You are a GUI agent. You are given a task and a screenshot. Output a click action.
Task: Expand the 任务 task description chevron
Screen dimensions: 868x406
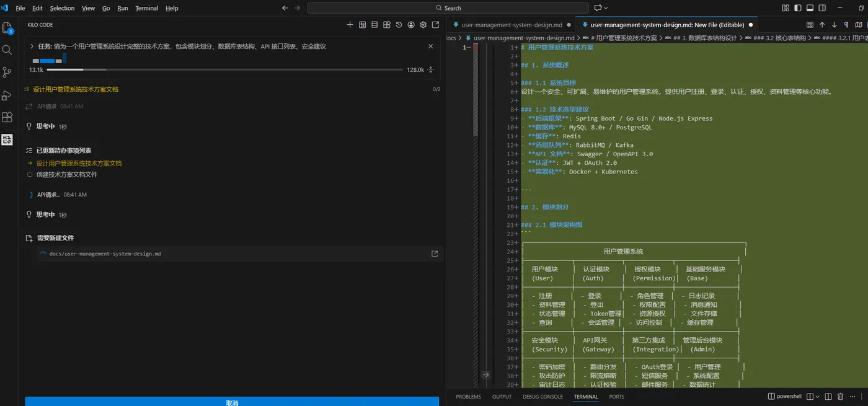click(32, 46)
